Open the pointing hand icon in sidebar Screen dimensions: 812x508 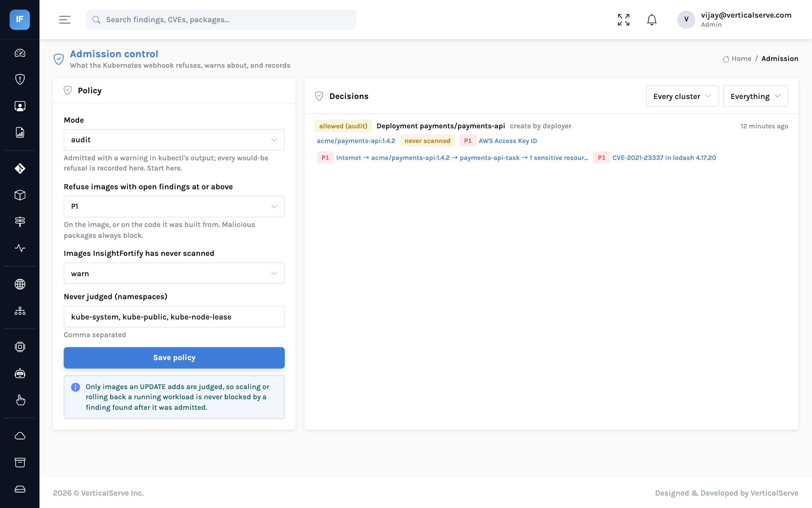[20, 400]
